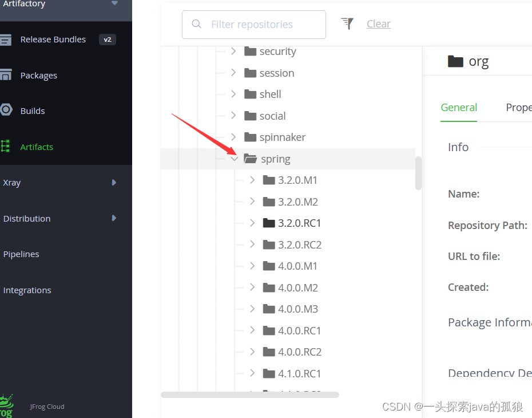Viewport: 532px width, 418px height.
Task: Switch to the Properties tab
Action: click(x=519, y=108)
